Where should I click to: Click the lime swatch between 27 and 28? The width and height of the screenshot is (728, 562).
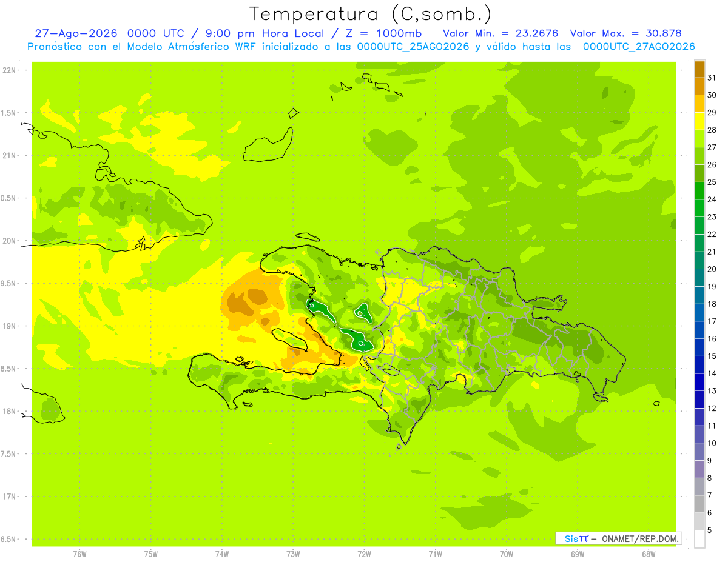click(699, 138)
